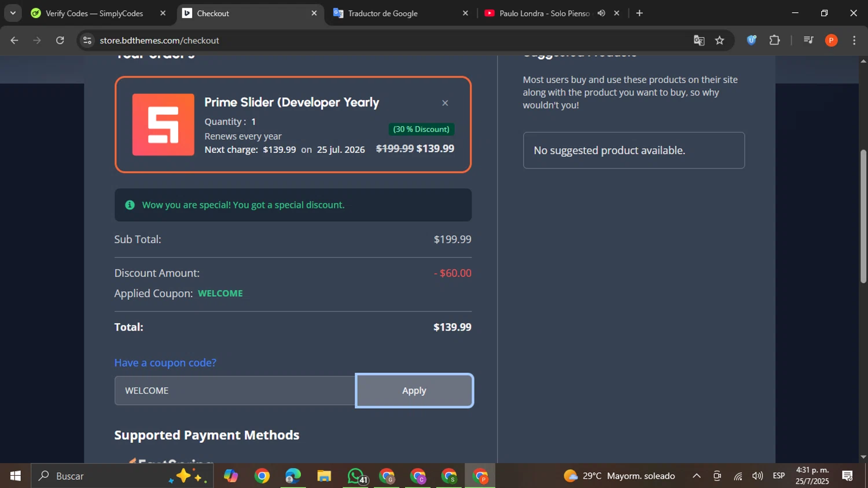The width and height of the screenshot is (868, 488).
Task: Click the Sub Total $199.99 value
Action: click(x=453, y=240)
